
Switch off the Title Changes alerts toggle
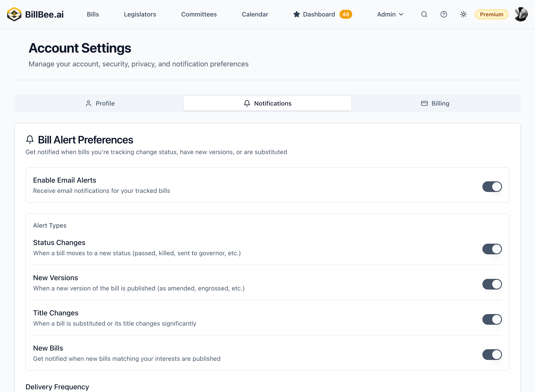click(492, 319)
